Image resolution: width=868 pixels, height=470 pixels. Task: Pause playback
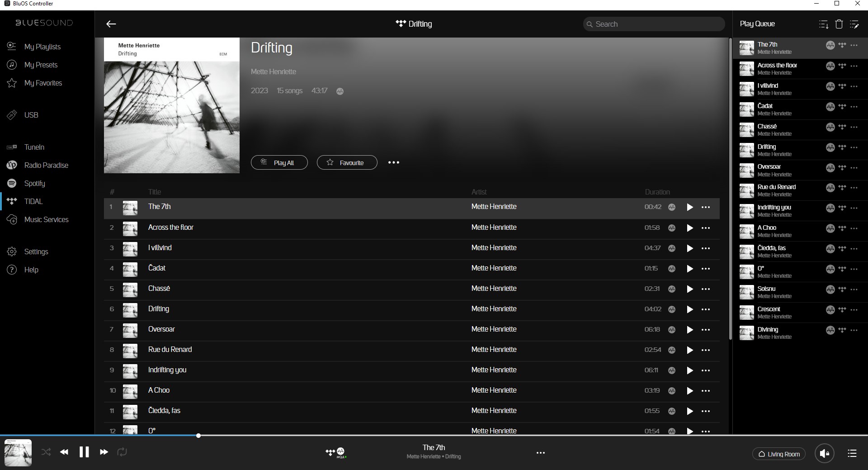point(84,452)
